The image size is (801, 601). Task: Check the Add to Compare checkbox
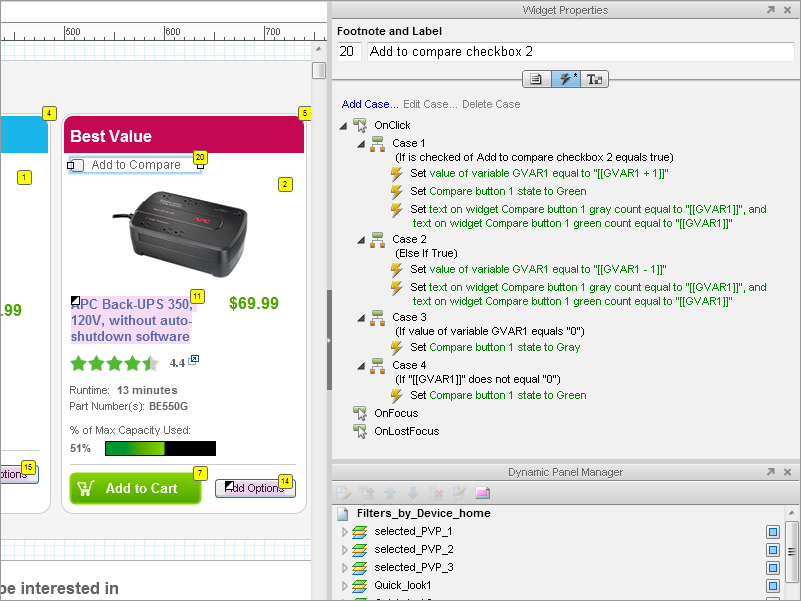pyautogui.click(x=77, y=165)
